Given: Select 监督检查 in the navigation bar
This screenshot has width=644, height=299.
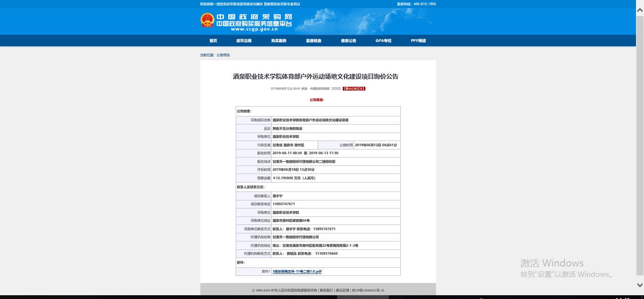Looking at the screenshot, I should point(314,41).
